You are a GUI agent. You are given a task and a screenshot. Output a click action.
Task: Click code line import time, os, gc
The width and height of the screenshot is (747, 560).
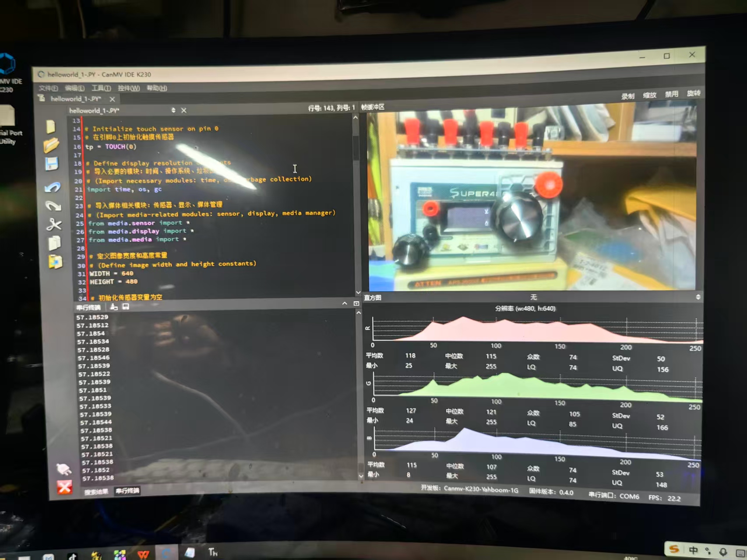(x=124, y=189)
